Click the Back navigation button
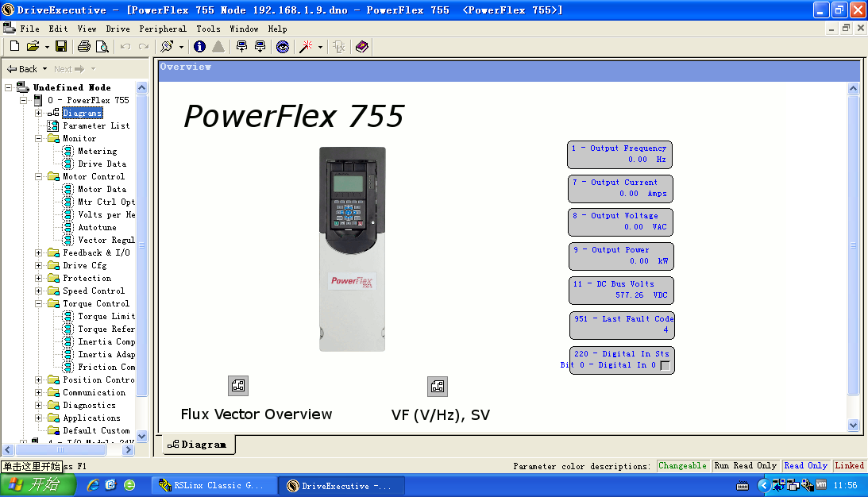 [x=22, y=69]
